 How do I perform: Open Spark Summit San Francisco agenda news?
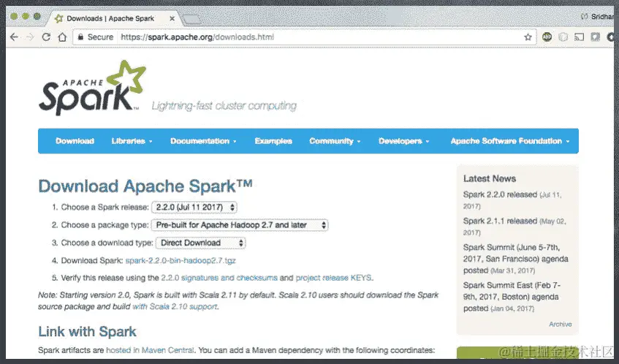click(x=515, y=259)
